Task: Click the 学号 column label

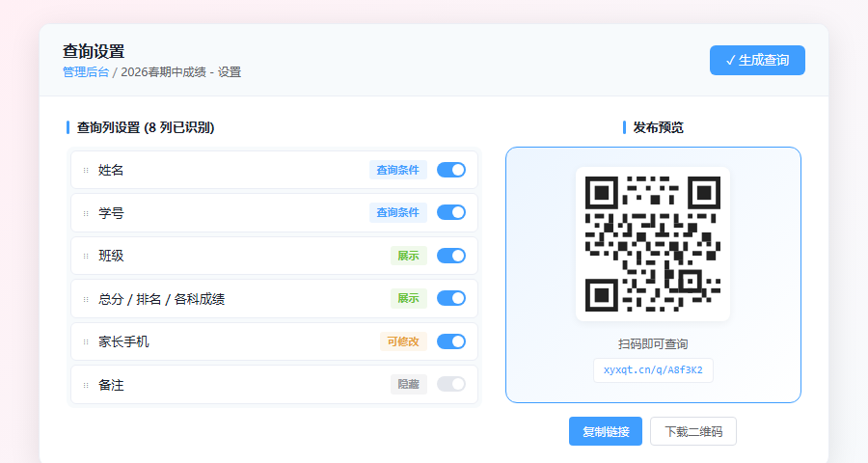Action: pos(111,212)
